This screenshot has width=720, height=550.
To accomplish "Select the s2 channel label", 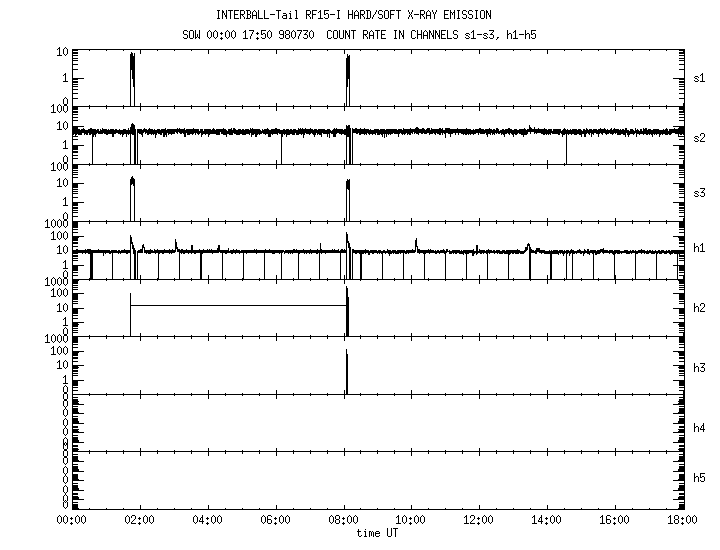I will pyautogui.click(x=700, y=137).
